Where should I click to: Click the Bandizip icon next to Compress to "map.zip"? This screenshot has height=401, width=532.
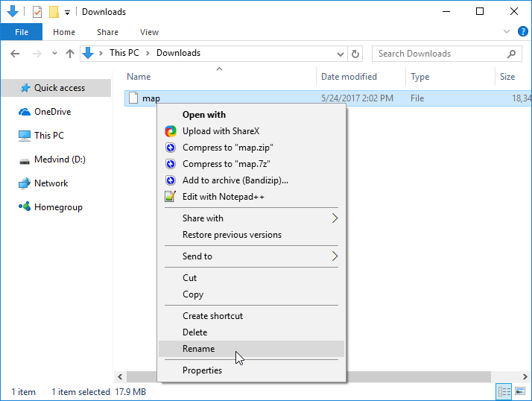pyautogui.click(x=171, y=148)
